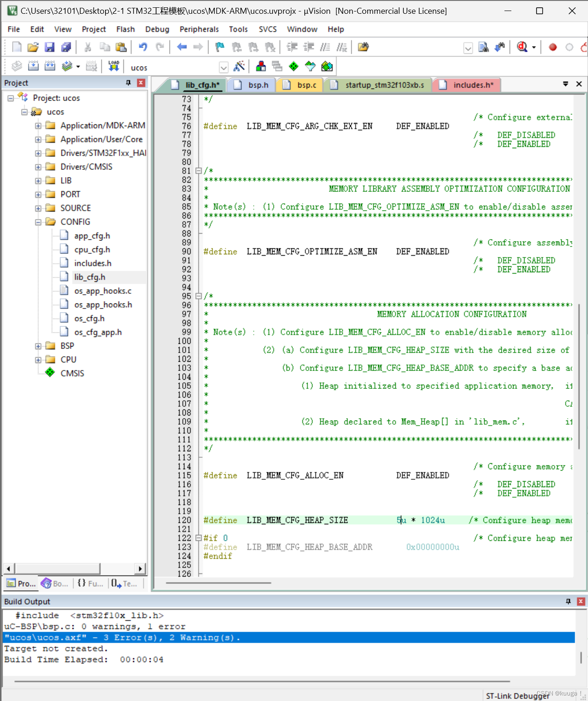Comment selected lines icon
This screenshot has width=588, height=701.
(x=325, y=47)
